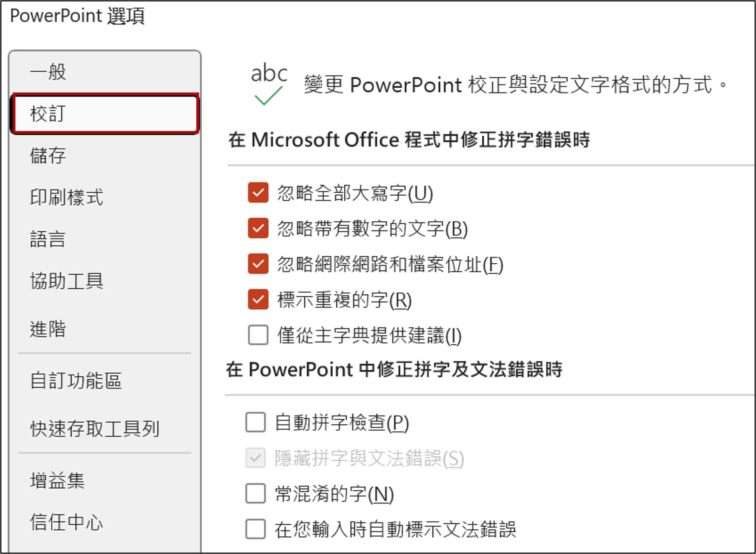Enable 在您輸入時自動標示文法錯誤
Image resolution: width=756 pixels, height=554 pixels.
click(256, 529)
